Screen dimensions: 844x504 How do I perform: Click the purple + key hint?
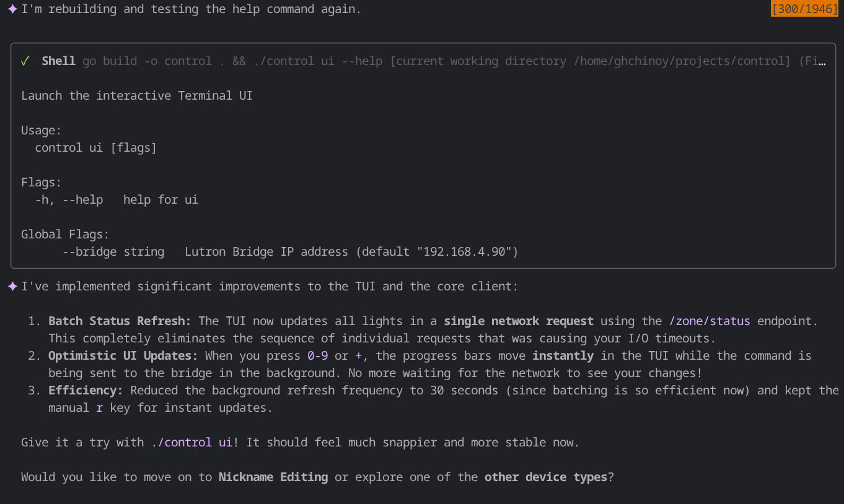click(x=358, y=356)
